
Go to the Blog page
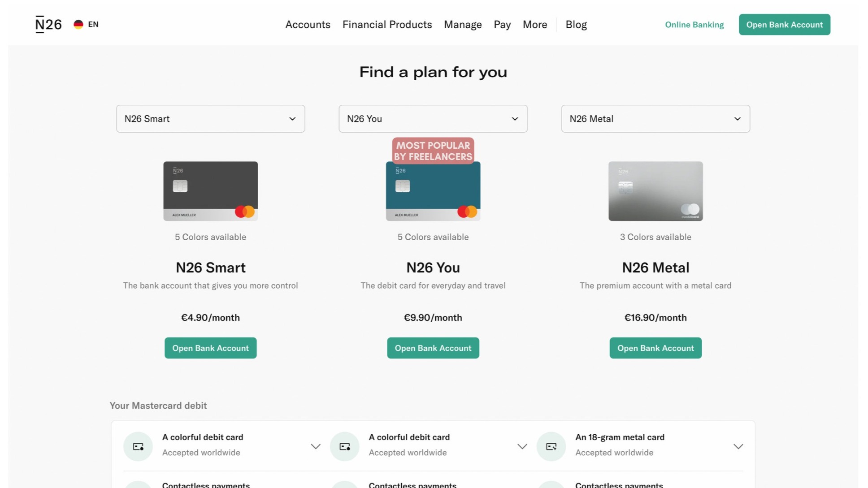pos(576,25)
